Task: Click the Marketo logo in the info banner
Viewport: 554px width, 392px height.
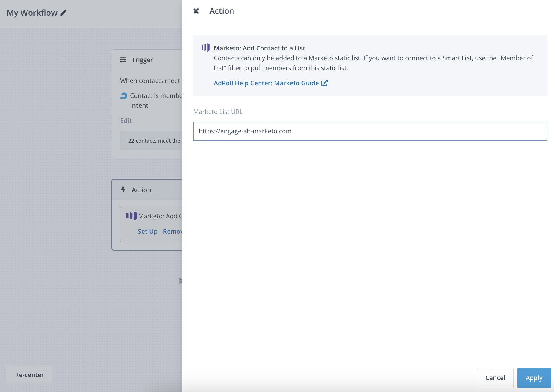Action: click(x=206, y=48)
